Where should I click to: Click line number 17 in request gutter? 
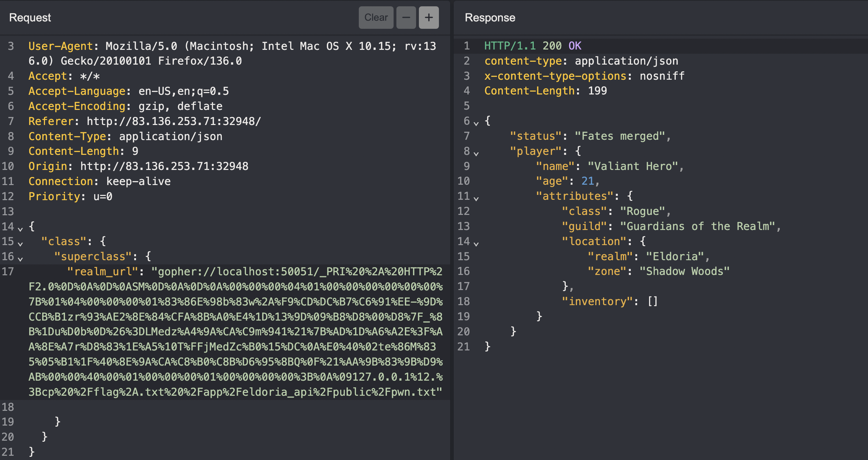click(x=8, y=271)
